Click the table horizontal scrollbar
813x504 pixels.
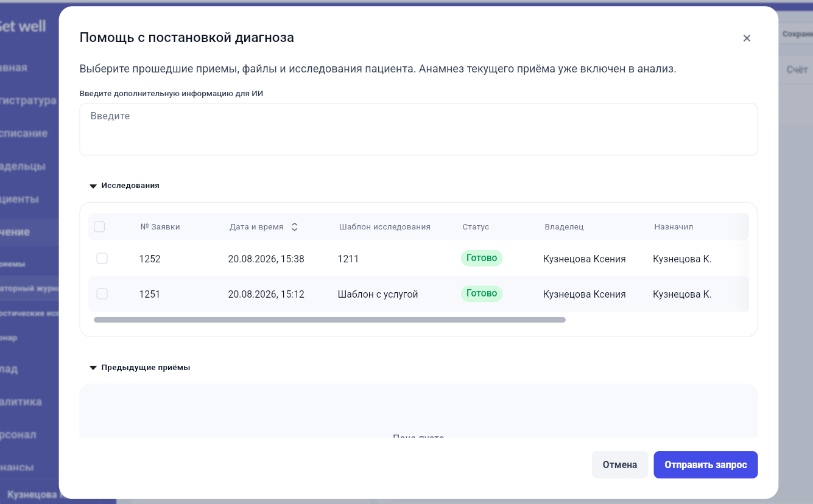click(x=329, y=320)
